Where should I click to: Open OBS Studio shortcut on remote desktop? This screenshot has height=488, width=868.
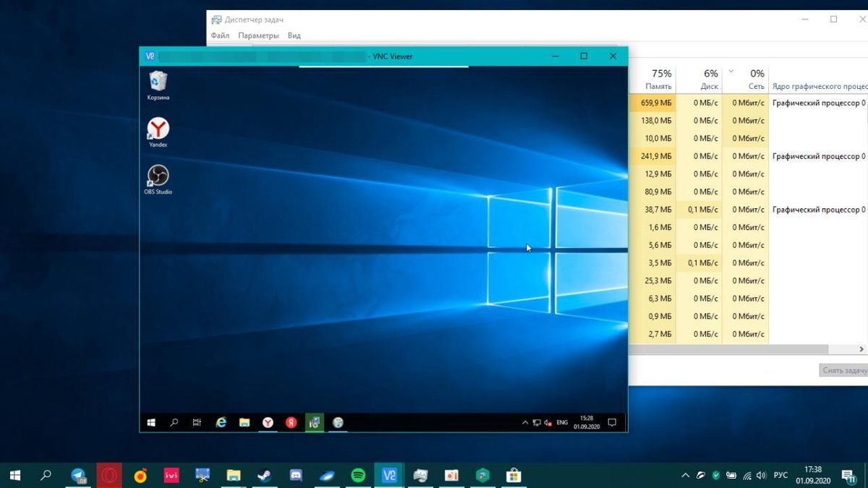click(158, 180)
